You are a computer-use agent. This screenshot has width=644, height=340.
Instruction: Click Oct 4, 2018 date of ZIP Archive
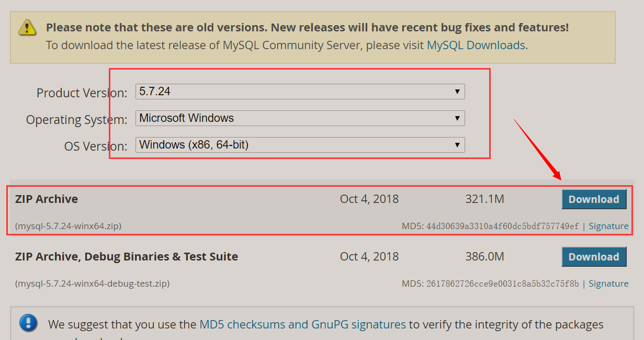pos(369,199)
